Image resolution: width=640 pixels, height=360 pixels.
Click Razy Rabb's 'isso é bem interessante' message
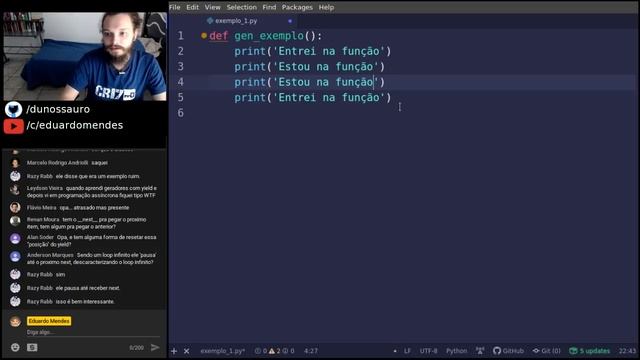pos(85,302)
